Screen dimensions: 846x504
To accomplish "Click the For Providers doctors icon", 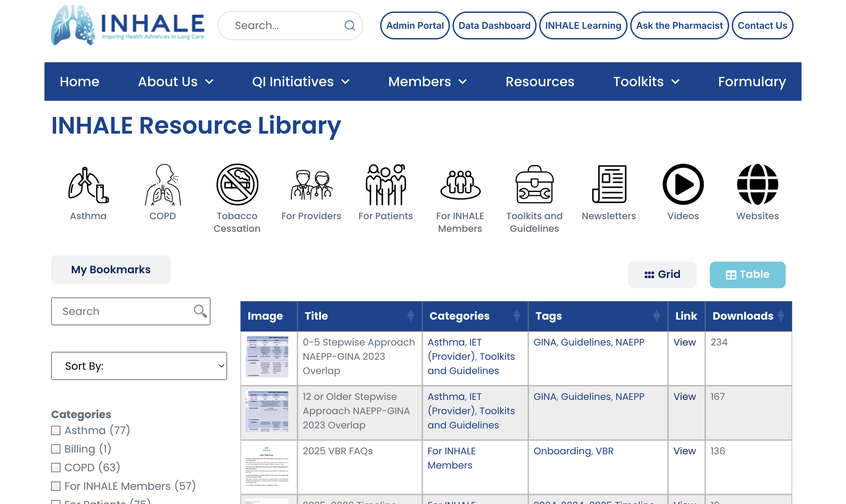I will coord(311,185).
